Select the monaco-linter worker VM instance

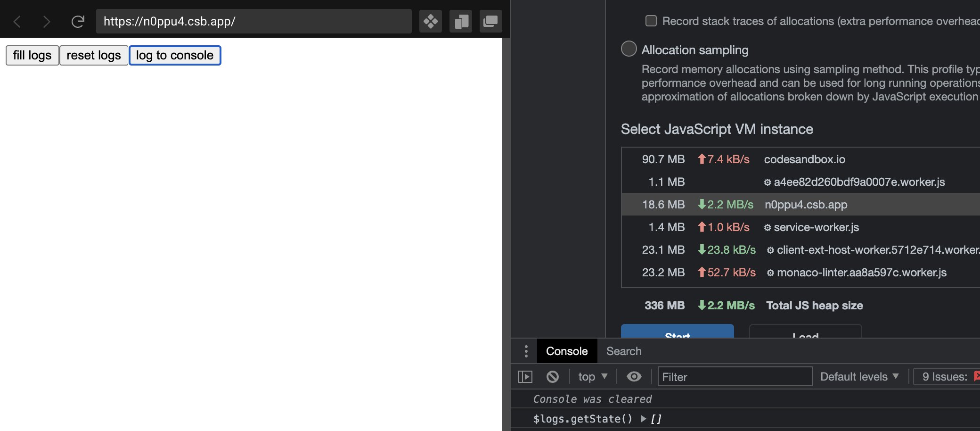pyautogui.click(x=801, y=273)
